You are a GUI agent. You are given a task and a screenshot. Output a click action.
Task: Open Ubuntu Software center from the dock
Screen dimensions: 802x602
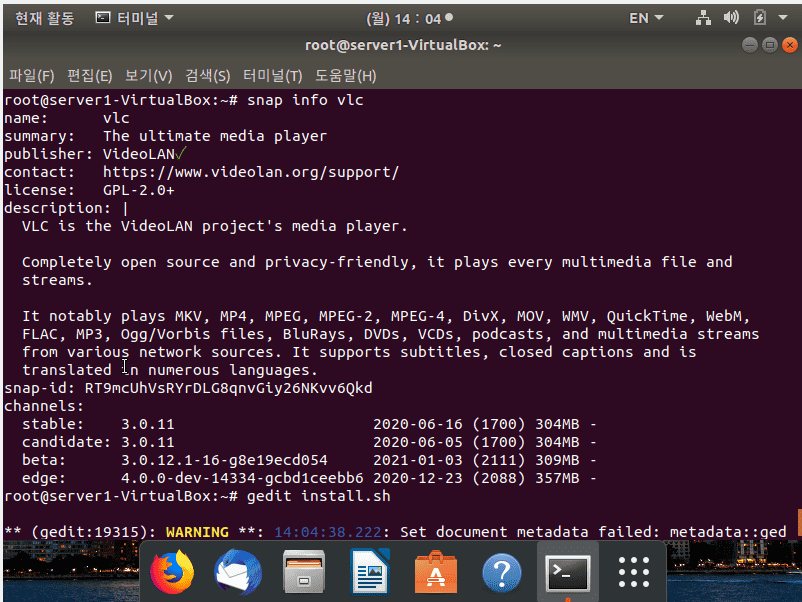436,572
